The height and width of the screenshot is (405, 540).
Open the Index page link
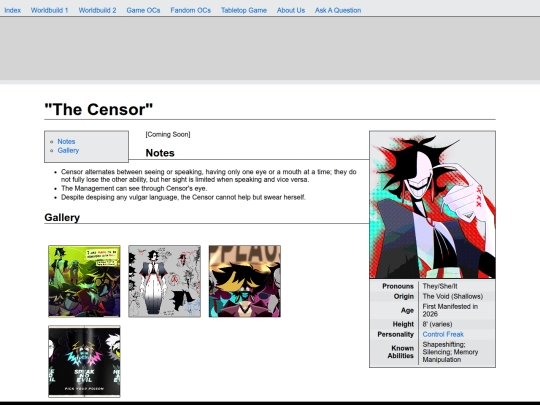pyautogui.click(x=12, y=10)
